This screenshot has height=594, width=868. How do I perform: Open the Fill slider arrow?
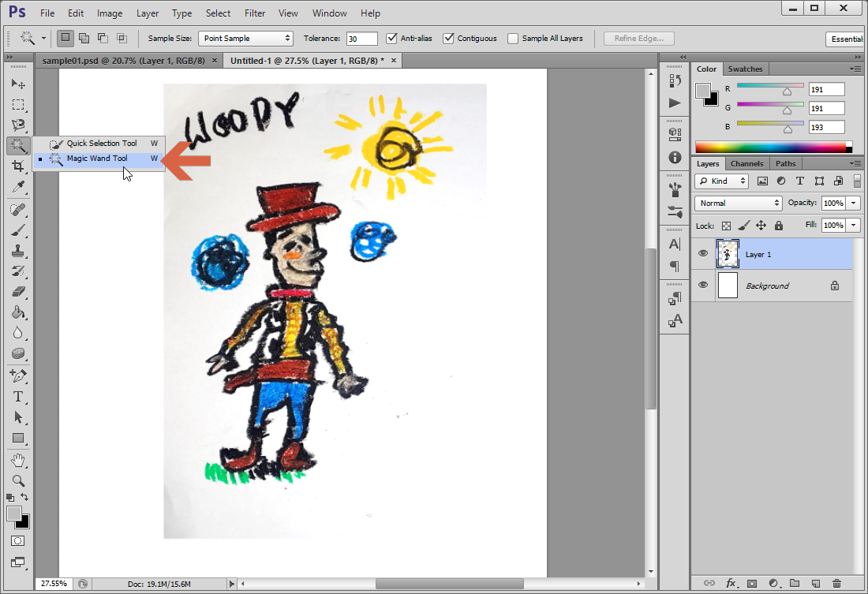(x=854, y=226)
